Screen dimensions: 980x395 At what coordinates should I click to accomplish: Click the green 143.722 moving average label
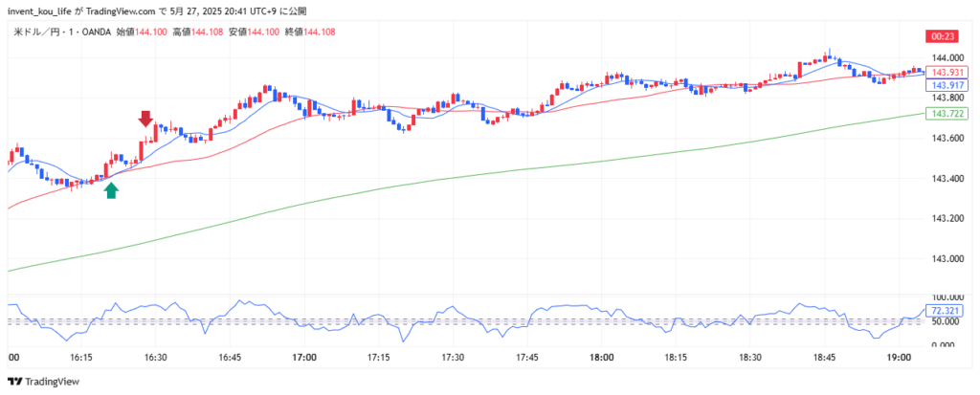947,114
